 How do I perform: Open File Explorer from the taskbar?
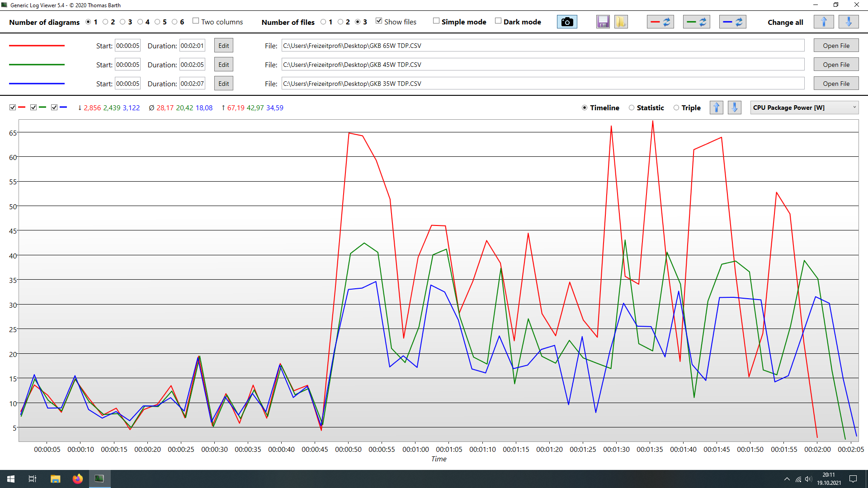[x=55, y=479]
